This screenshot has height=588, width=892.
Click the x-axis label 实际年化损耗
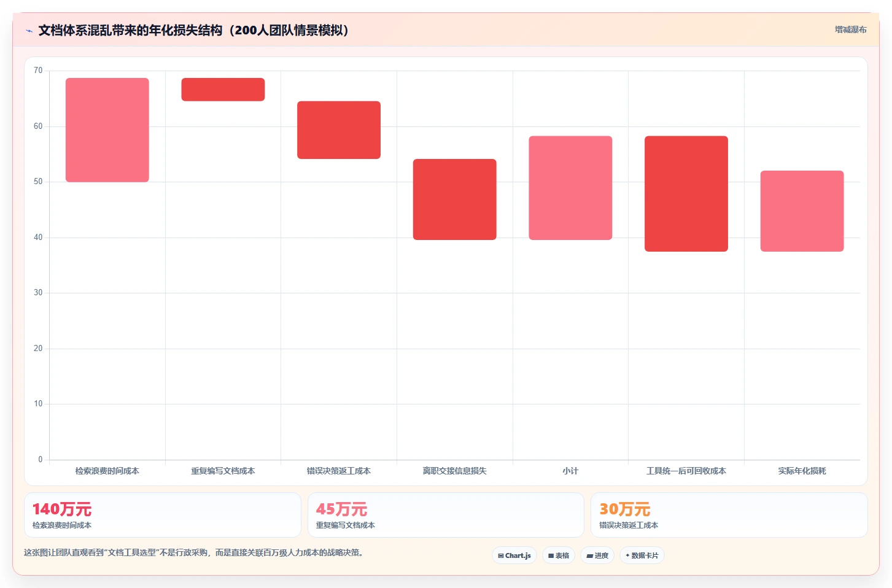(802, 471)
